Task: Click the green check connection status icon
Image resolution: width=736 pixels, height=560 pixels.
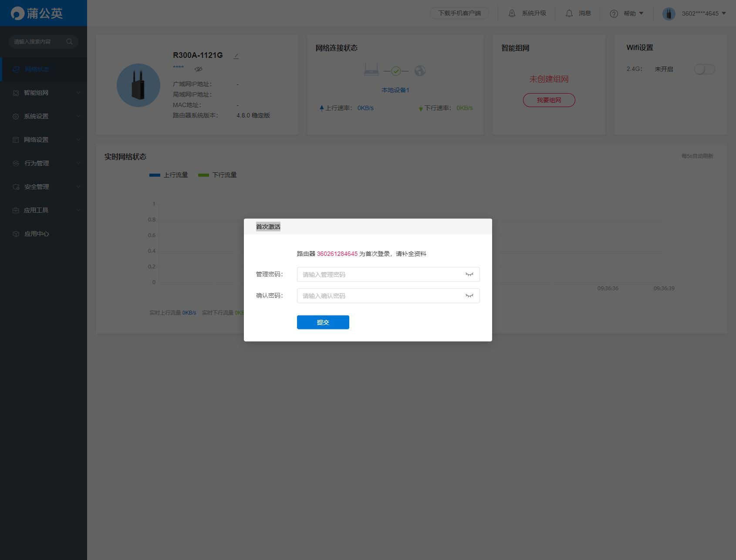Action: click(396, 70)
